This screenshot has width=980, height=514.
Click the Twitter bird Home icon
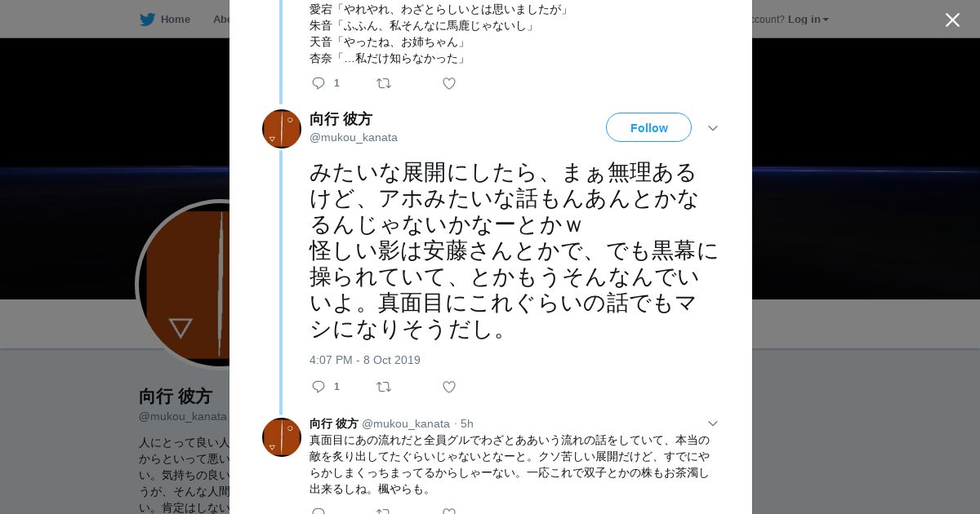point(147,20)
